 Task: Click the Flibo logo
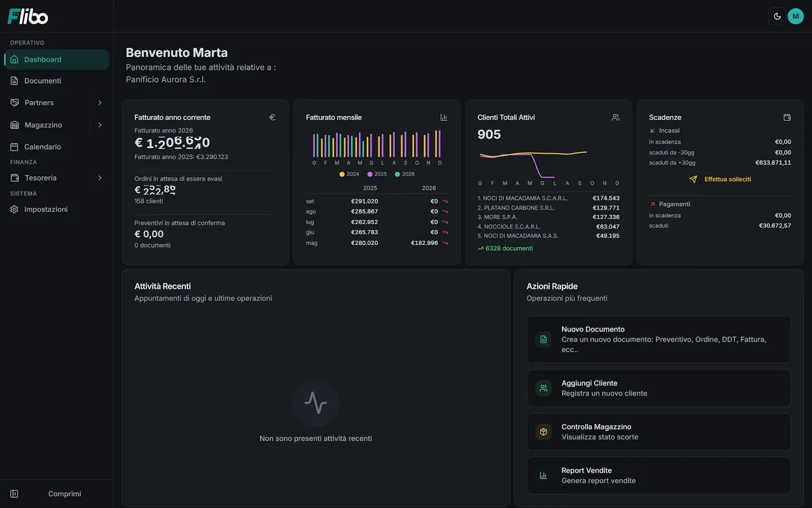point(28,17)
